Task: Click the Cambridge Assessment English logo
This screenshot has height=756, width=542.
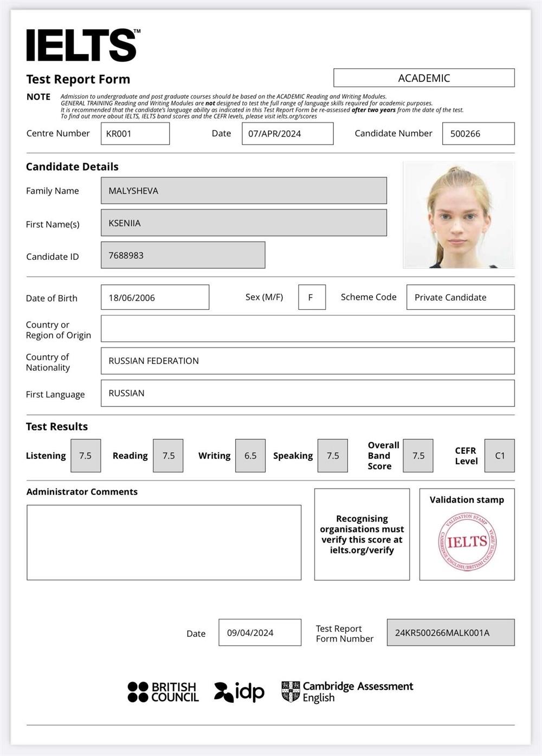Action: (x=347, y=692)
